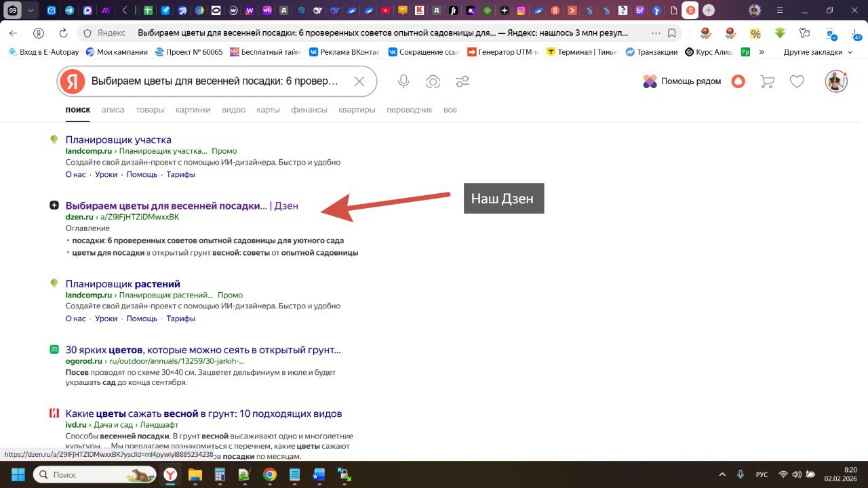This screenshot has height=488, width=868.
Task: Open the percent discount extension icon
Action: (x=755, y=33)
